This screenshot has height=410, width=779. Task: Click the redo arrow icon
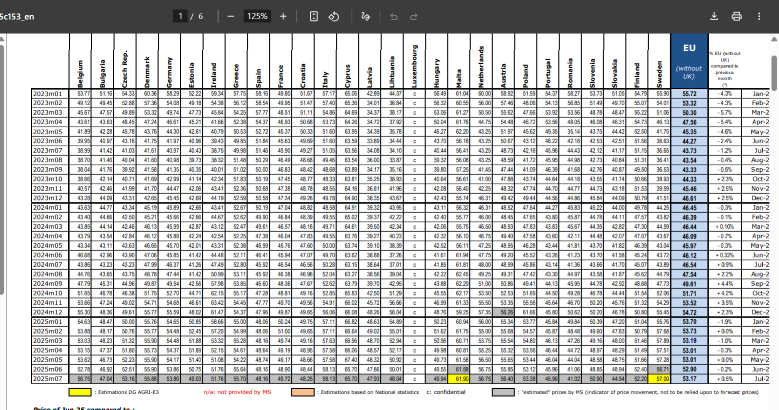[413, 16]
